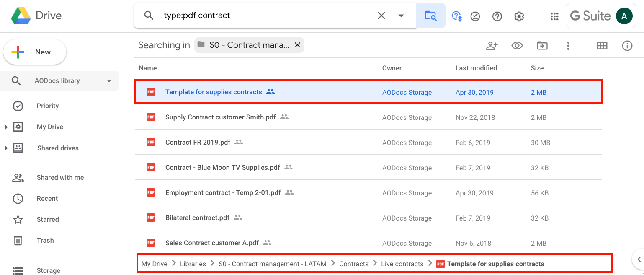Switch to grid view layout

pos(602,45)
